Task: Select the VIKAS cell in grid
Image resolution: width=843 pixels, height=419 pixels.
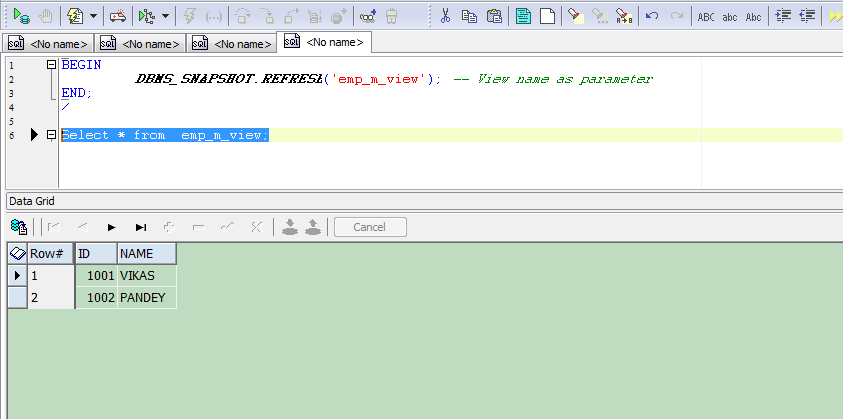Action: pos(146,275)
